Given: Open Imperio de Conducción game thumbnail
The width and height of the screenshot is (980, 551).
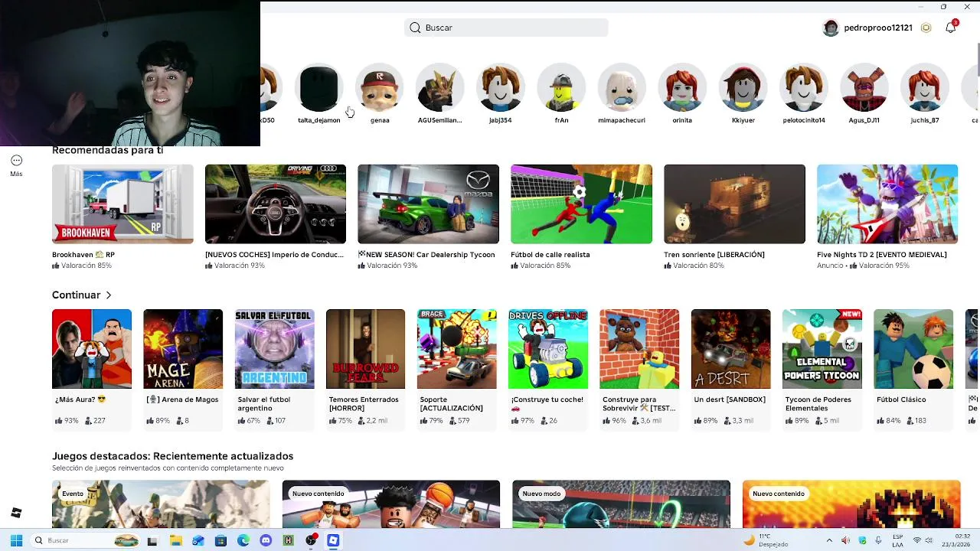Looking at the screenshot, I should click(276, 204).
